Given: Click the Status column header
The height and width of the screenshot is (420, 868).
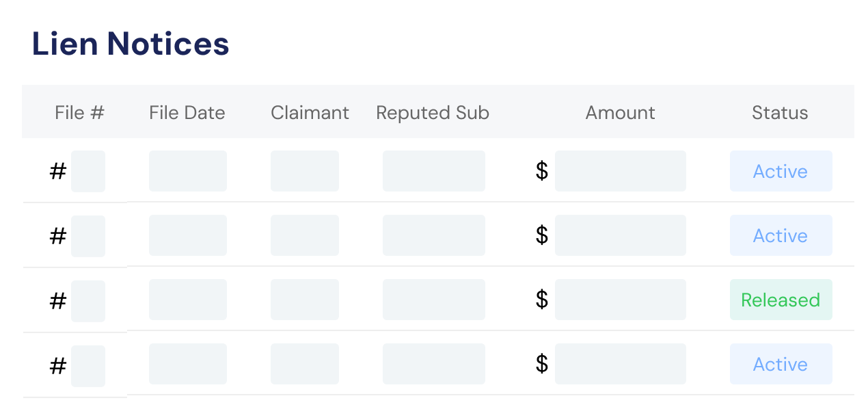Looking at the screenshot, I should point(780,113).
